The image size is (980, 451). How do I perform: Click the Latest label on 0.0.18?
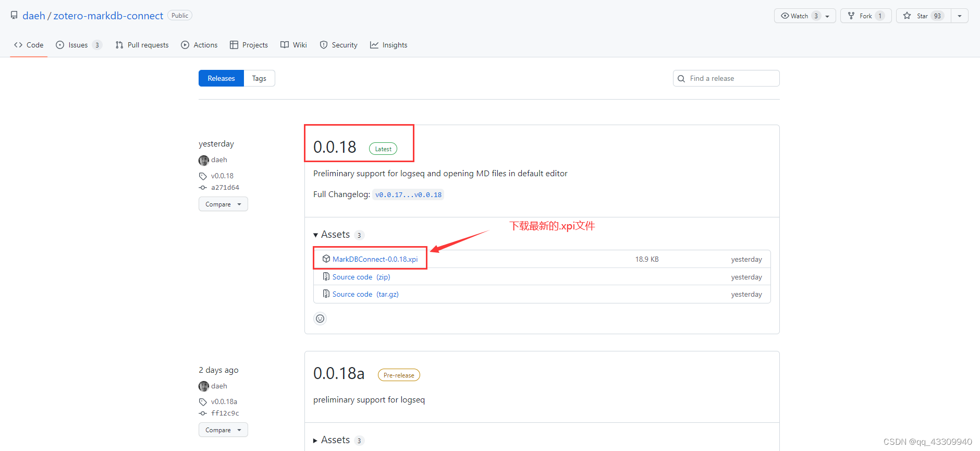click(383, 149)
